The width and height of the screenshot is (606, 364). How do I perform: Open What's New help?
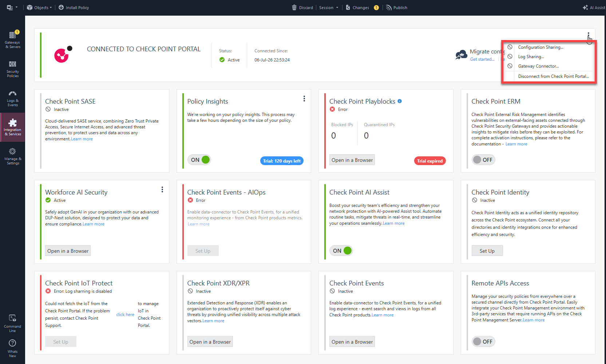12,348
